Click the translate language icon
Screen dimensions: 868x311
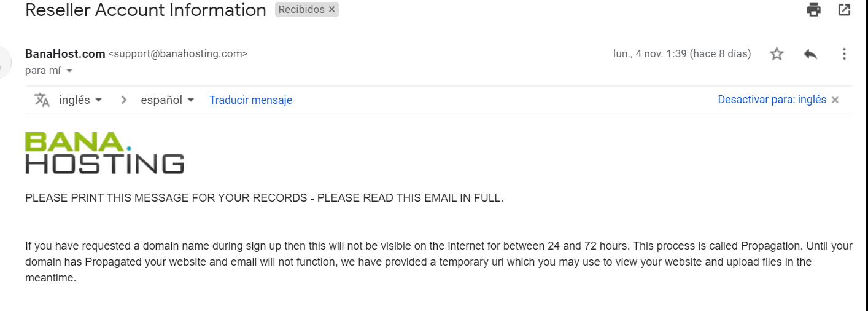pos(42,100)
